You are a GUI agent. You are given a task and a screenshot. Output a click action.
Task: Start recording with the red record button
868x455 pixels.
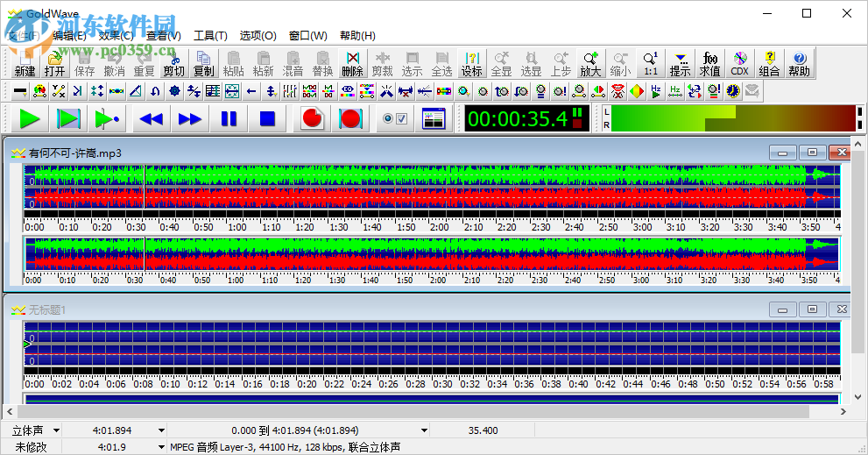point(311,118)
